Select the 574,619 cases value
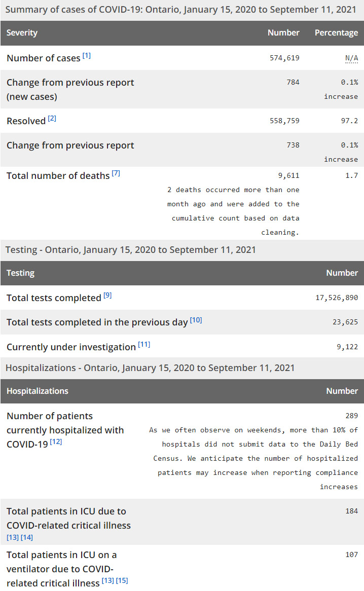 (284, 58)
